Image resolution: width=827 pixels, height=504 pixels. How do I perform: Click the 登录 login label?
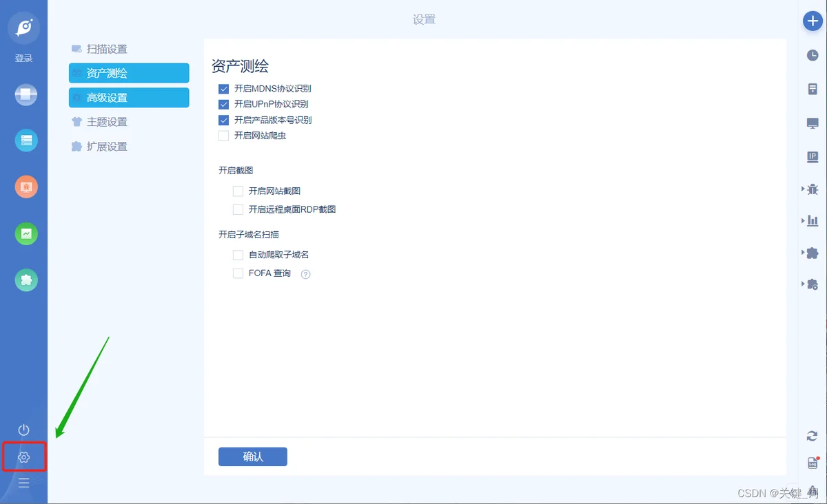[24, 59]
